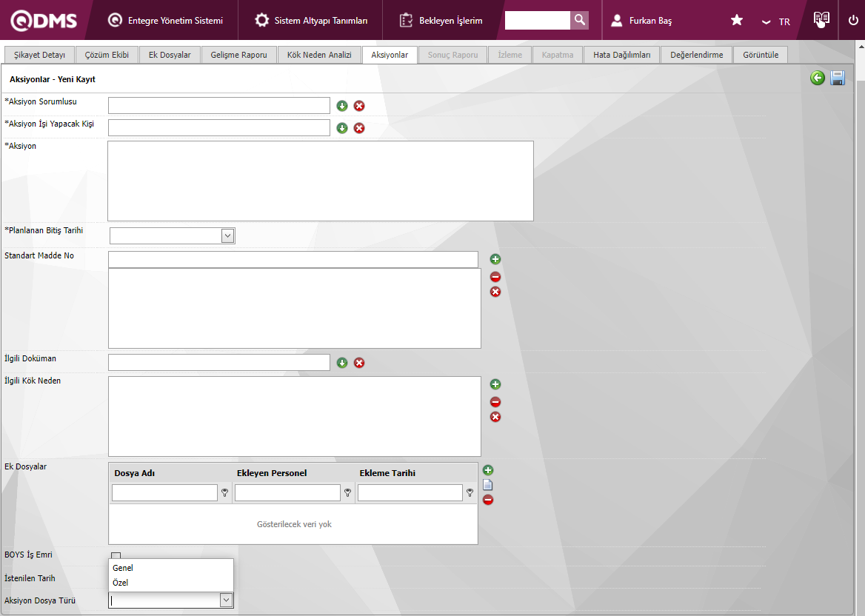Remove İlgili Kök Neden item with minus

pyautogui.click(x=495, y=402)
